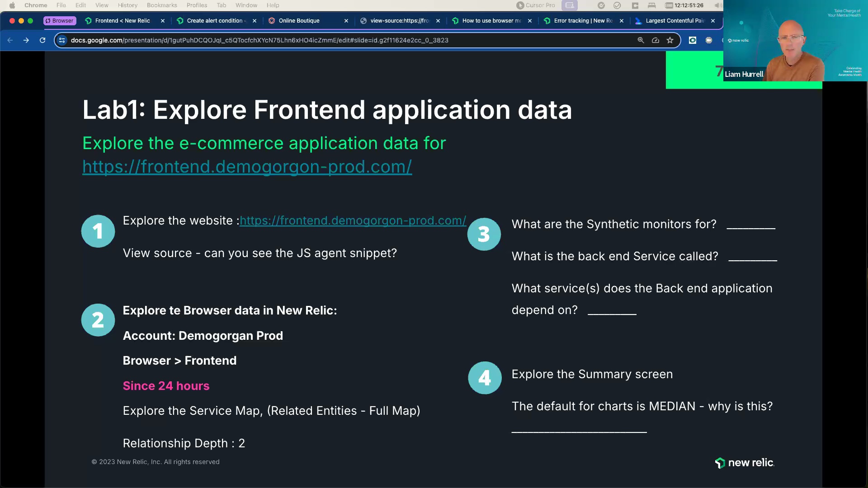Click 'Explore the Summary screen' text
The image size is (868, 488).
coord(592,374)
